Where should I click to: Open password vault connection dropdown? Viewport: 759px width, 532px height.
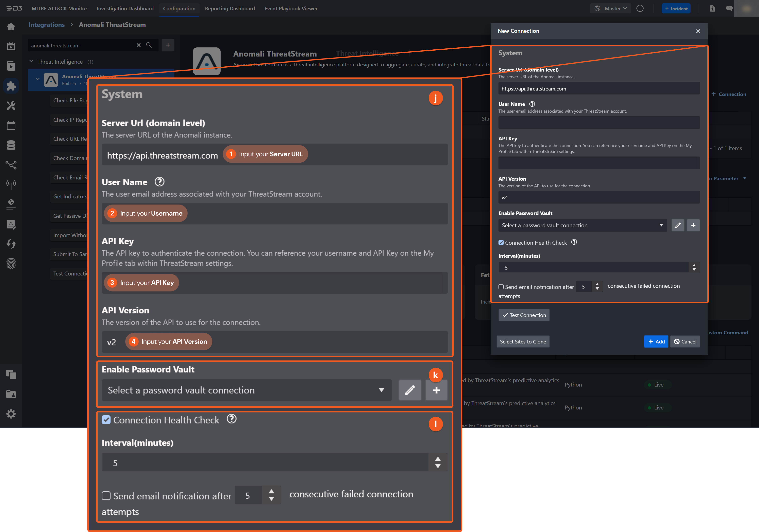(582, 225)
